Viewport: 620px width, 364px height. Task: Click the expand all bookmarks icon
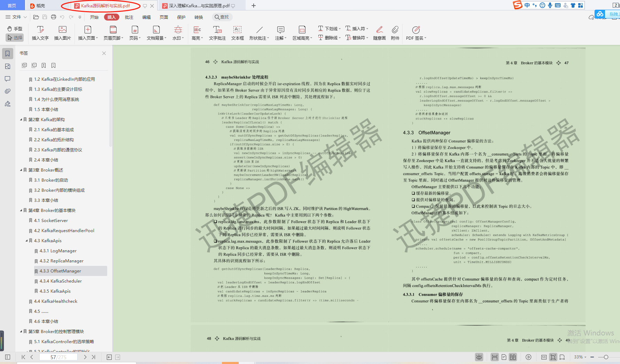point(24,65)
